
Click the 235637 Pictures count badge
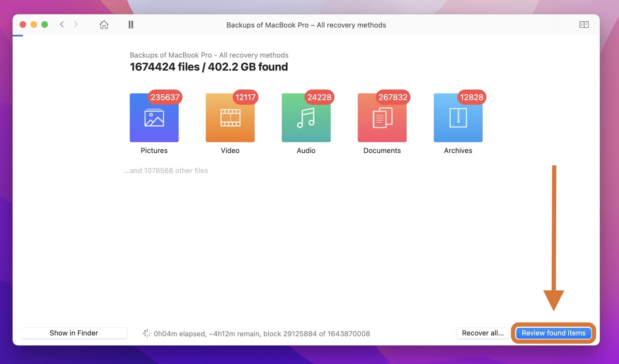pos(165,97)
